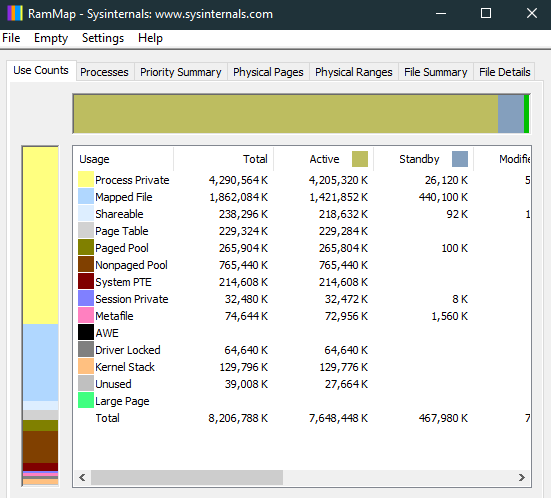Screen dimensions: 551x498
Task: Select the AWE row label
Action: coord(107,333)
